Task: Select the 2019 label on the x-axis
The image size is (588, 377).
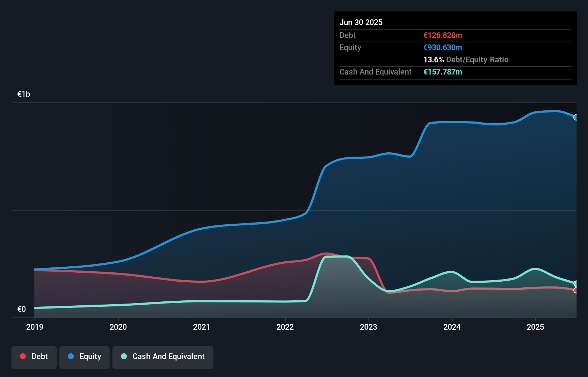Action: 34,326
